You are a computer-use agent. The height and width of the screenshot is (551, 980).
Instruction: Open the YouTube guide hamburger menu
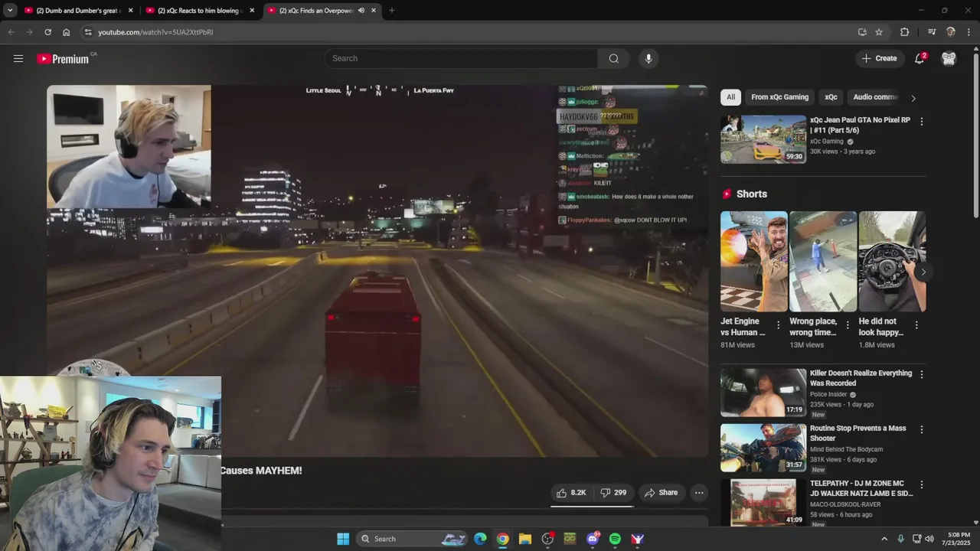(18, 58)
